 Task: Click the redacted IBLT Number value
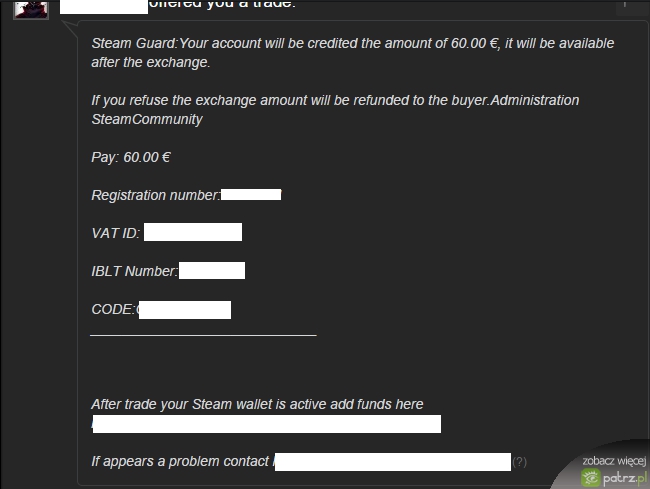pyautogui.click(x=212, y=270)
